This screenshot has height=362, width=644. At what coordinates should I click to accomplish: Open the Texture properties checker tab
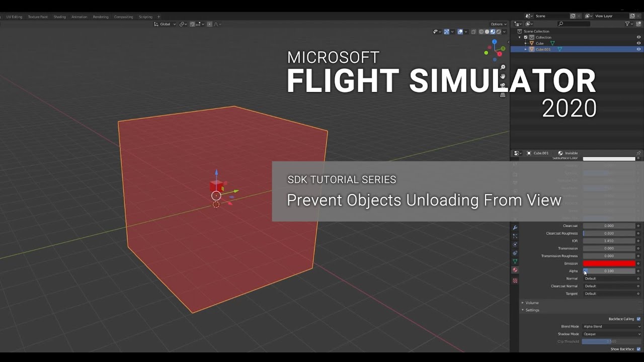[515, 281]
